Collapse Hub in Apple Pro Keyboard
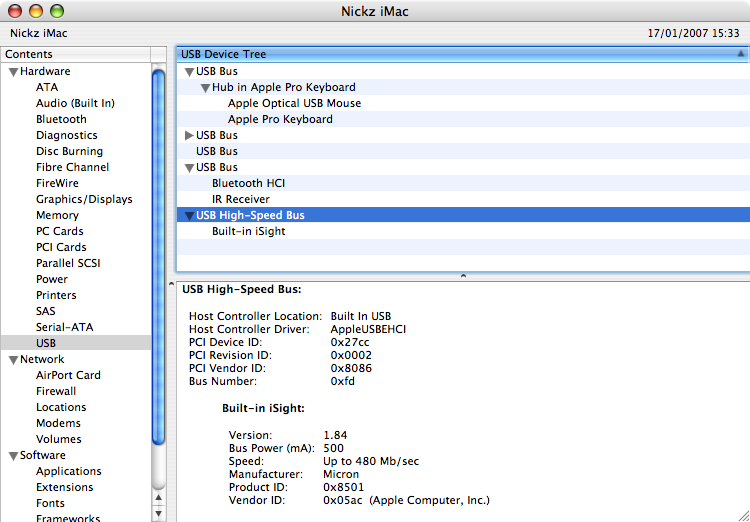750x522 pixels. click(205, 88)
